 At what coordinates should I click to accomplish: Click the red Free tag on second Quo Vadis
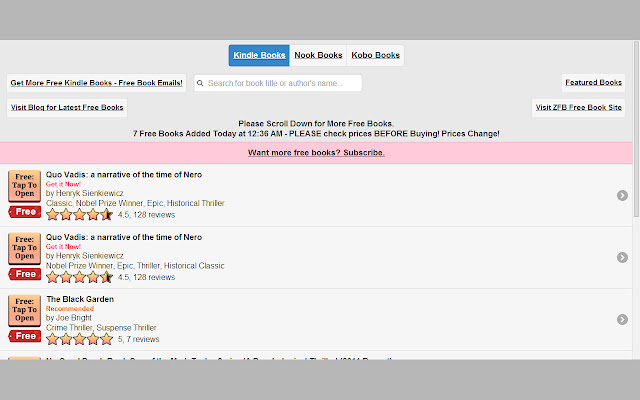coord(24,274)
